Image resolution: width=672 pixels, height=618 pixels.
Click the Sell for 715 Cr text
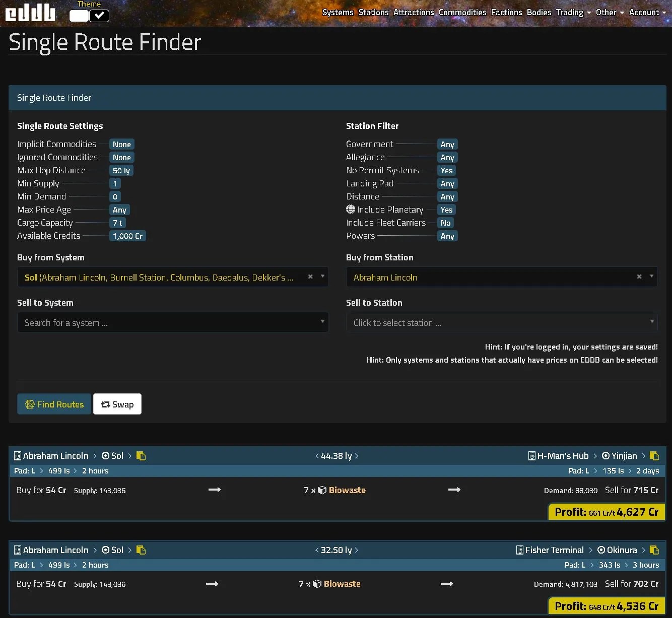click(x=632, y=490)
